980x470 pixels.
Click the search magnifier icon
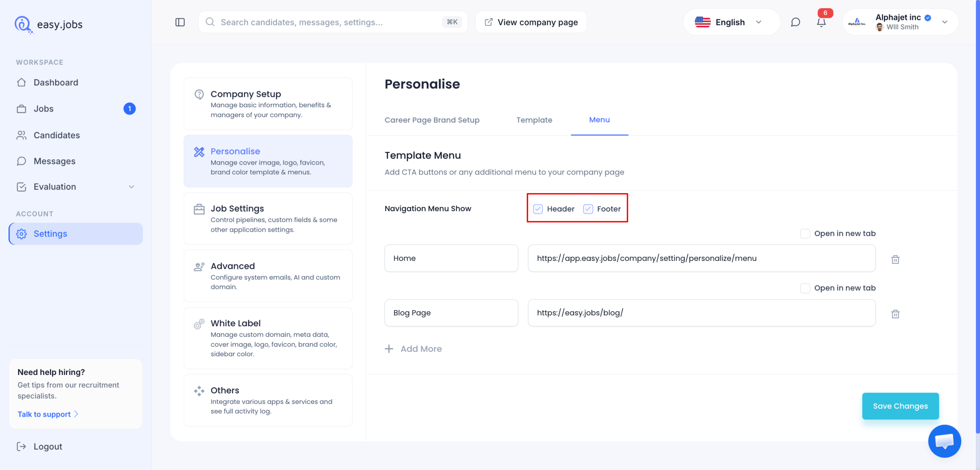[210, 22]
